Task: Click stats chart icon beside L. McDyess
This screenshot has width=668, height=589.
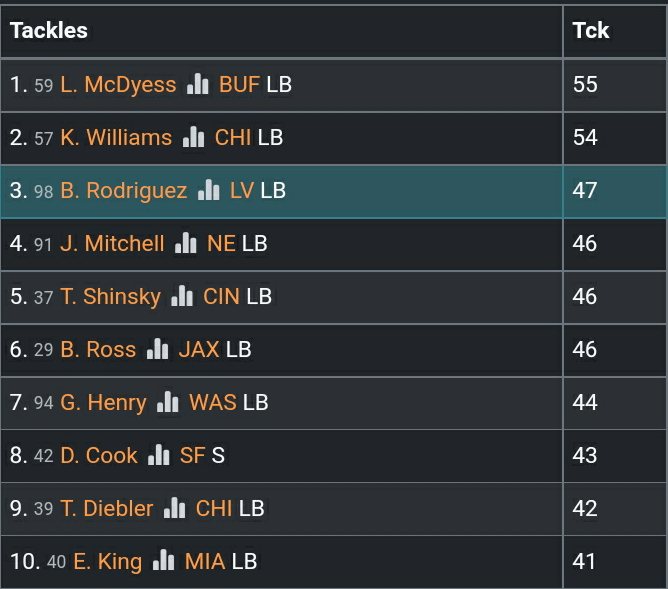Action: [x=197, y=84]
